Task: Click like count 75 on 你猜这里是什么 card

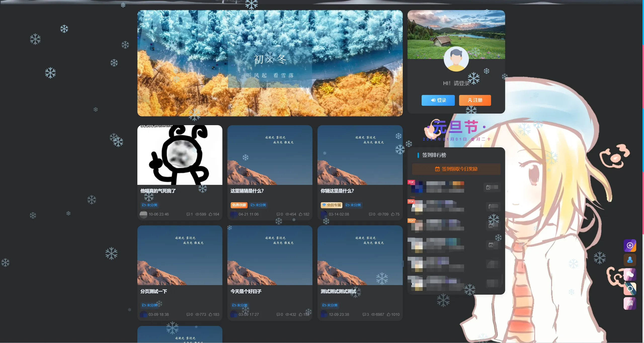Action: coord(395,214)
